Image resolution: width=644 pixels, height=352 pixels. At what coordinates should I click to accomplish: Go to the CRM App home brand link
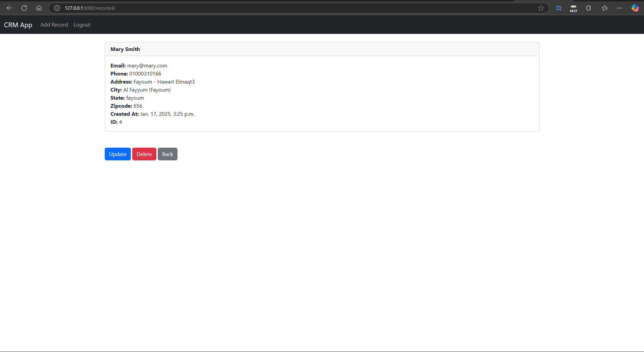click(18, 25)
